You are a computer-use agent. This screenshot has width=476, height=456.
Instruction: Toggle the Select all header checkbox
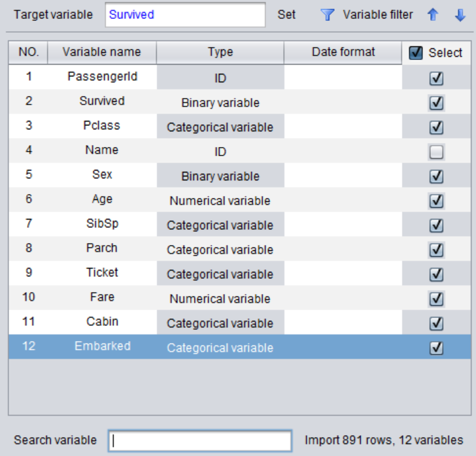point(416,54)
